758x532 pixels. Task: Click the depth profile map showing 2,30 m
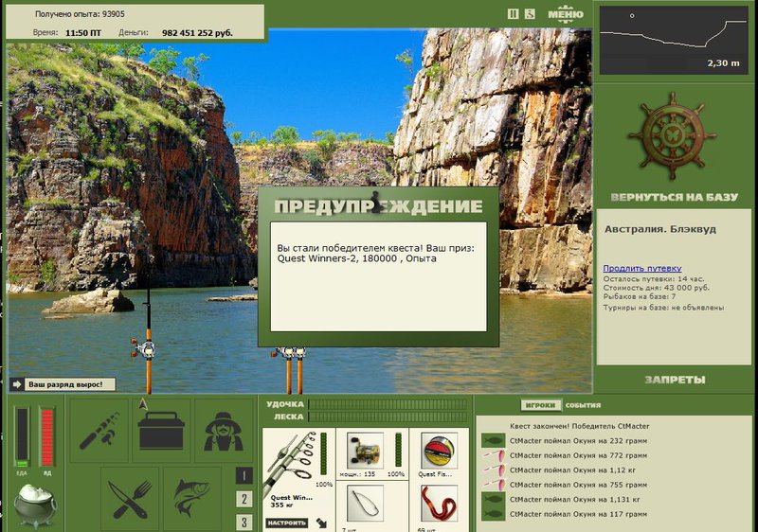coord(674,40)
